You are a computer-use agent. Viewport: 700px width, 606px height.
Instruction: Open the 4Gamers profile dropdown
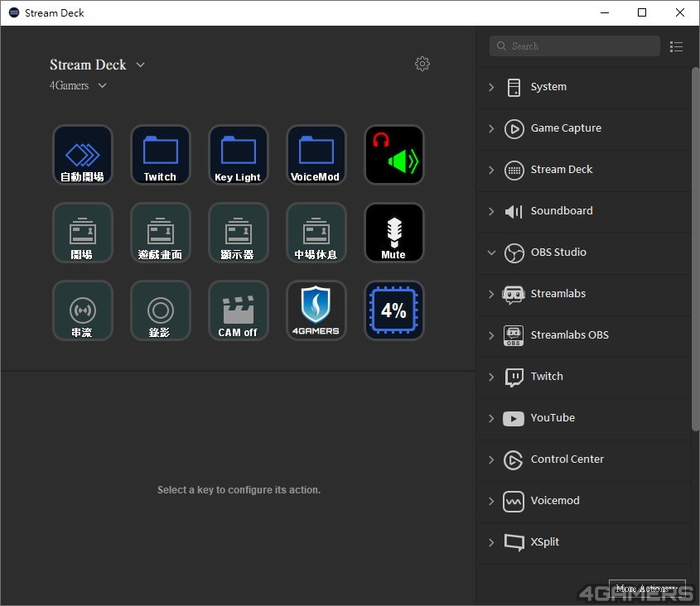pyautogui.click(x=78, y=85)
